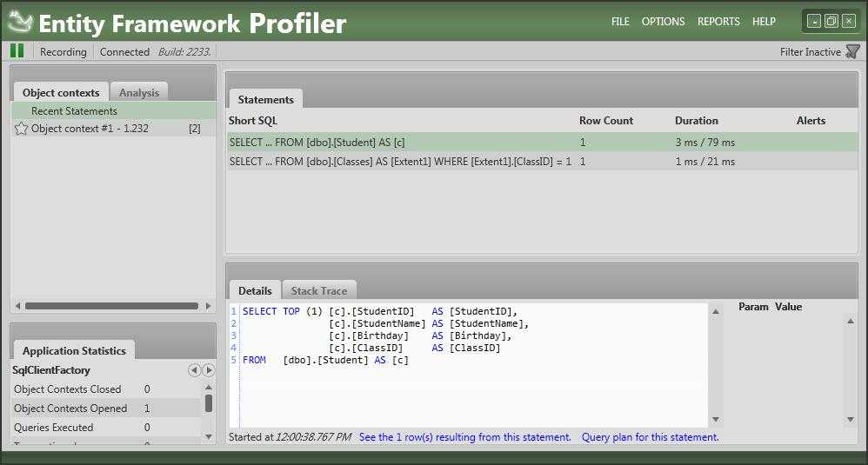This screenshot has height=465, width=868.
Task: Click the Param column header
Action: pyautogui.click(x=753, y=306)
